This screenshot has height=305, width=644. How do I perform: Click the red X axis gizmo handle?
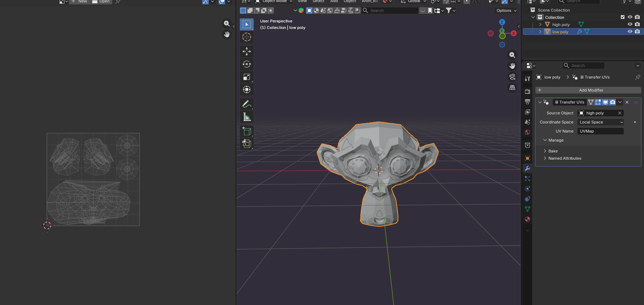coord(514,33)
